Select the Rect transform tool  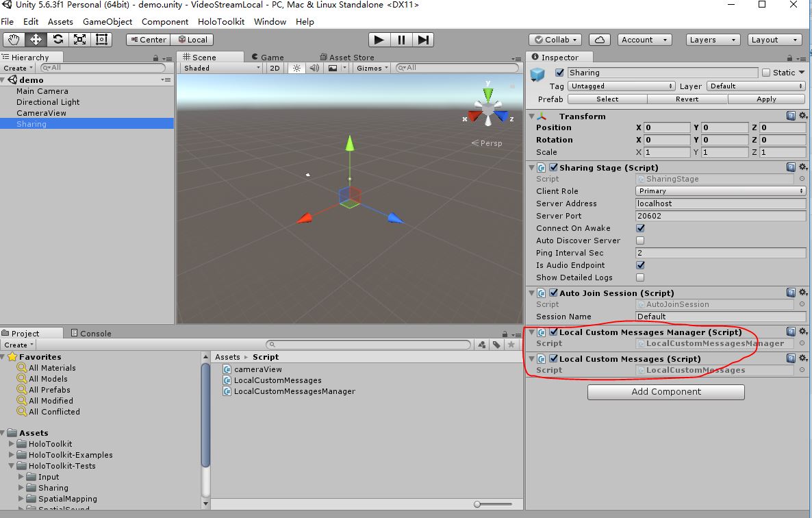coord(101,39)
